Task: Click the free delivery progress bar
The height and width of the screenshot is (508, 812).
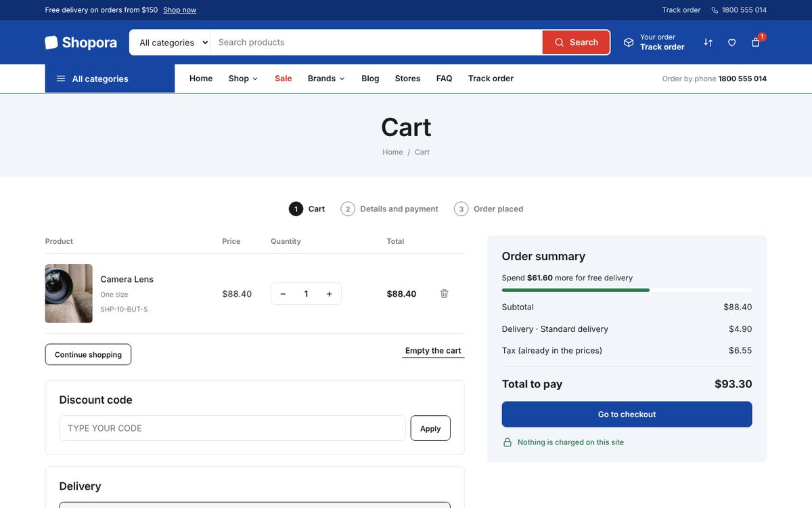Action: 627,290
